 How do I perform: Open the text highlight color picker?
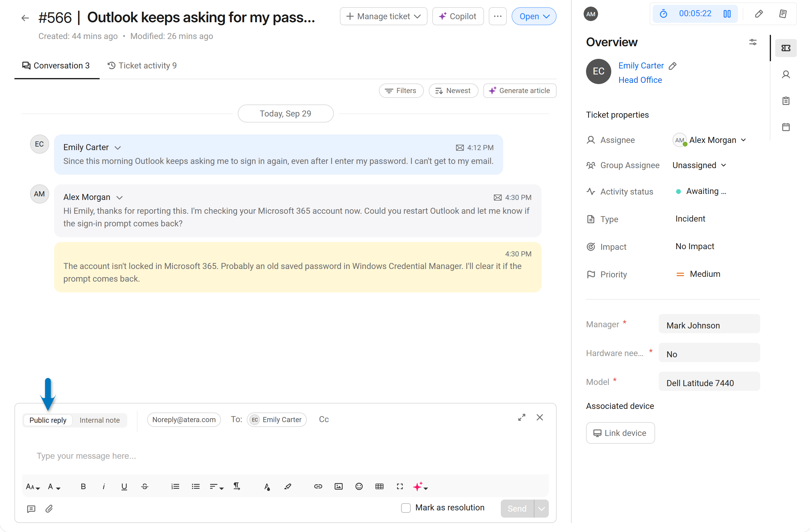288,486
